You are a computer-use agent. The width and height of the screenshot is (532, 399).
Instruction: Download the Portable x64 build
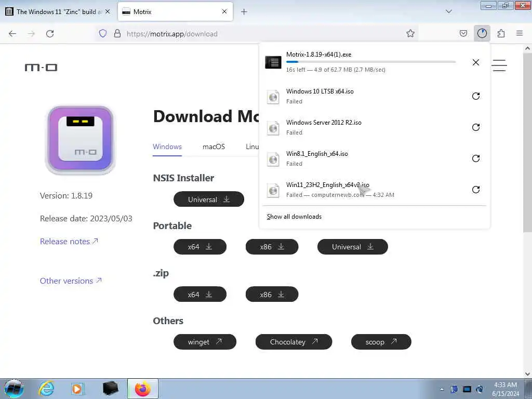pyautogui.click(x=200, y=247)
